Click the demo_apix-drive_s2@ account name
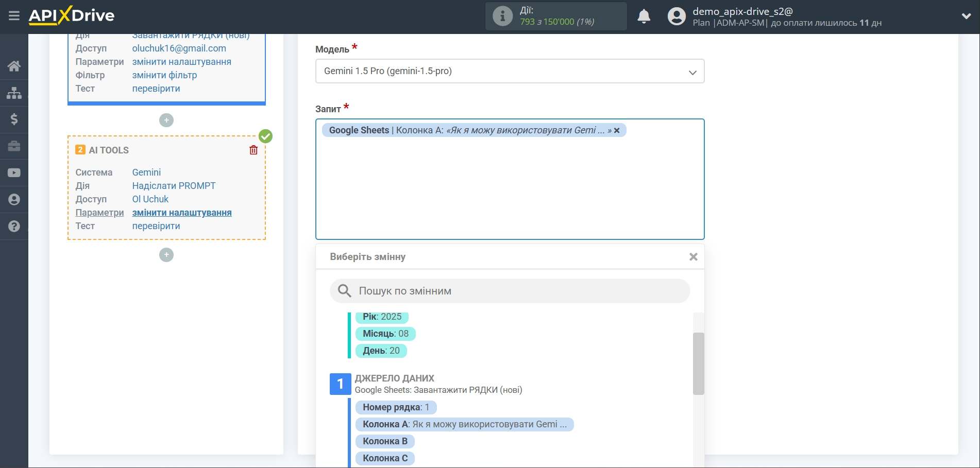The height and width of the screenshot is (468, 980). click(x=742, y=11)
